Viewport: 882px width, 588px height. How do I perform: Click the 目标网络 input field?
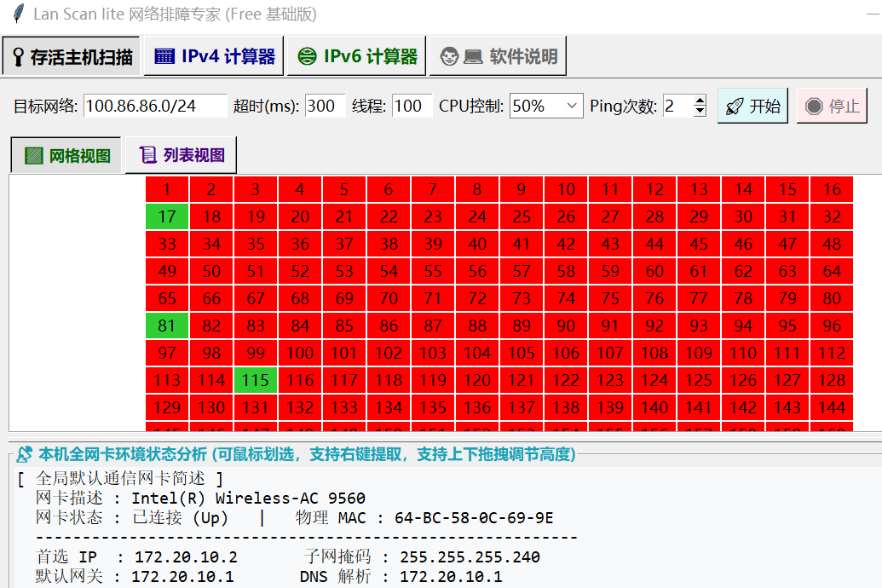pyautogui.click(x=155, y=106)
